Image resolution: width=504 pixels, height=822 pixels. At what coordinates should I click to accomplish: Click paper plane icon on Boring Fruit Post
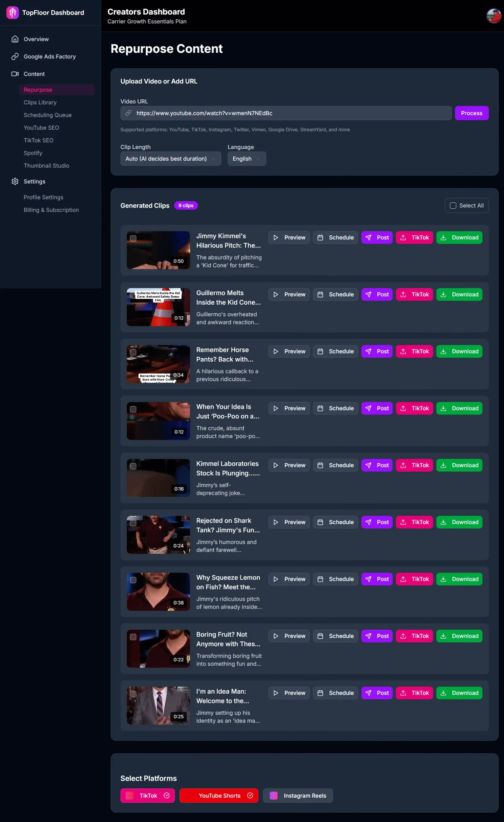(x=368, y=636)
